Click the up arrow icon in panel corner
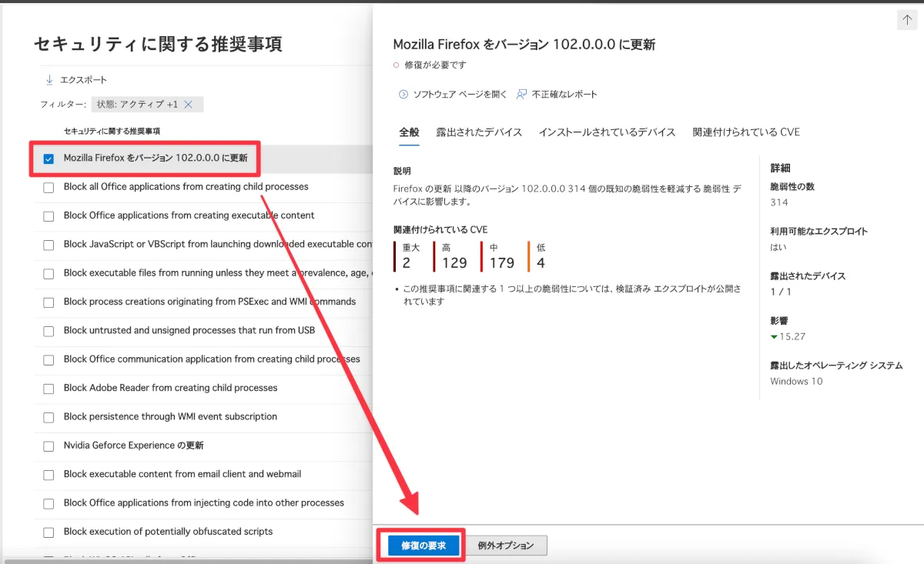The width and height of the screenshot is (924, 564). click(906, 20)
